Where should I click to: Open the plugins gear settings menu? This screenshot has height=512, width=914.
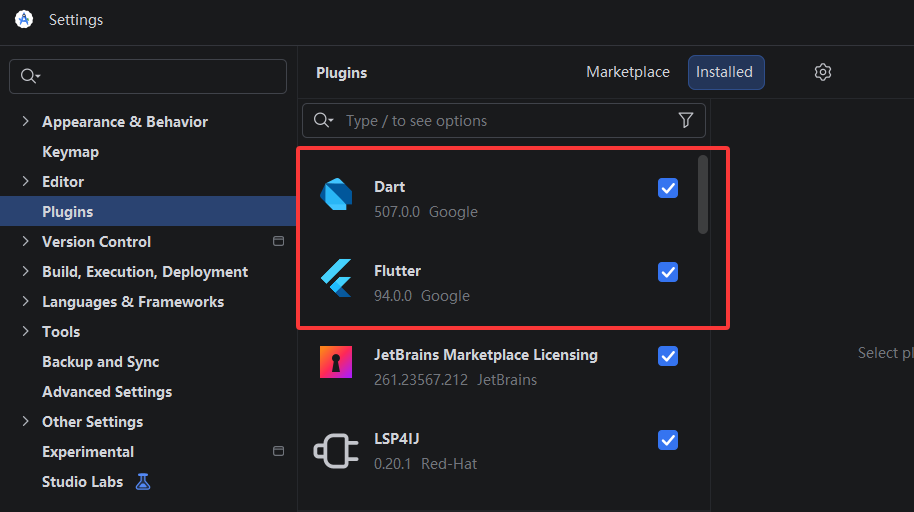coord(822,72)
